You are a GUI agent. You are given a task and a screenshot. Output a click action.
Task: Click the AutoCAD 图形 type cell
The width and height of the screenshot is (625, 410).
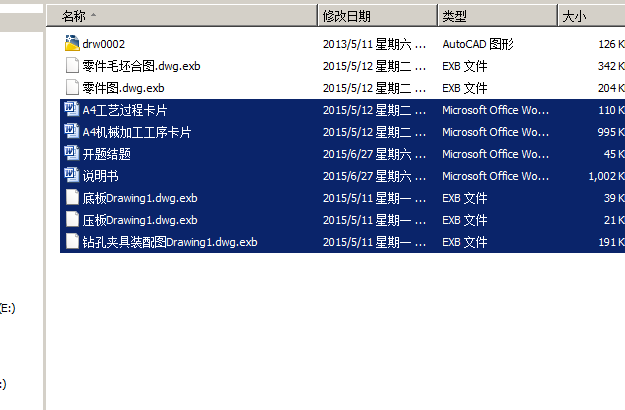click(x=478, y=44)
